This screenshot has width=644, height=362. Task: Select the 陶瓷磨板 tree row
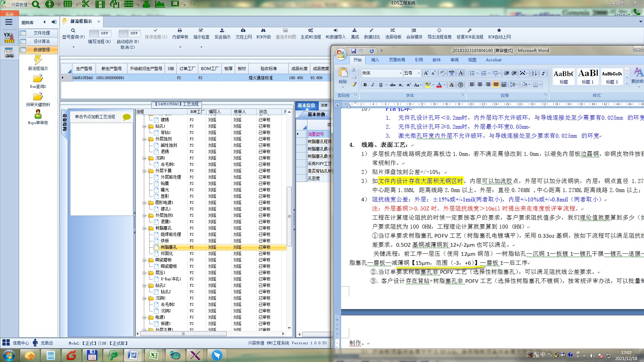pos(168,266)
